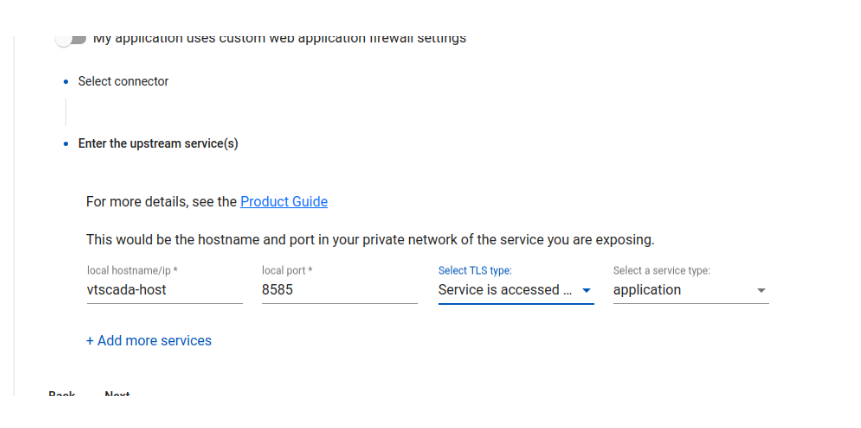The image size is (861, 428).
Task: Click the Enter the upstream service(s) step heading
Action: tap(158, 144)
